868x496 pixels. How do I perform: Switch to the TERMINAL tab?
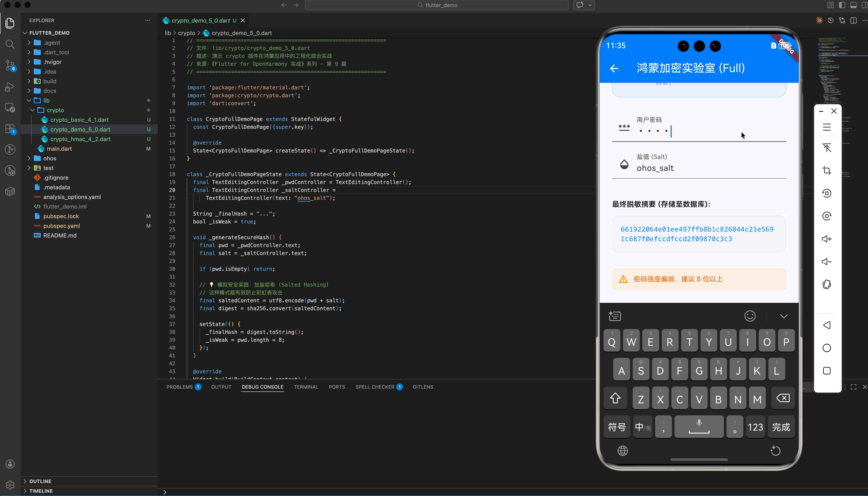[x=306, y=387]
